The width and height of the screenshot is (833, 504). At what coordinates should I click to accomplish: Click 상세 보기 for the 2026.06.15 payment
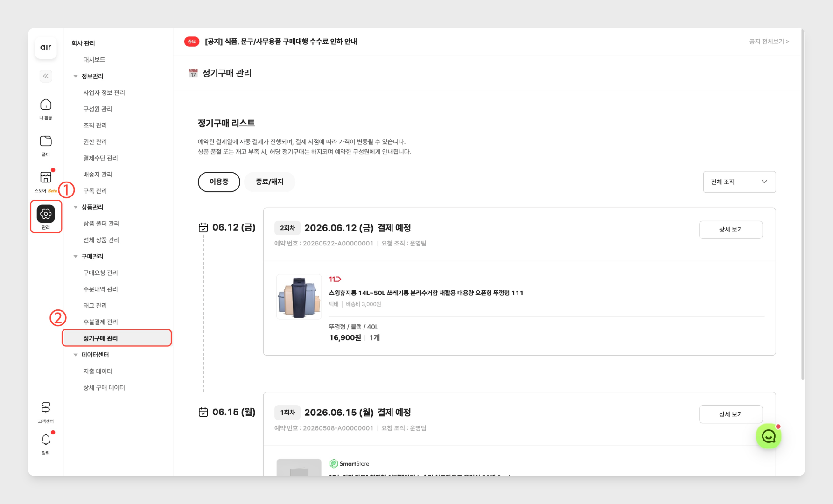(x=731, y=414)
